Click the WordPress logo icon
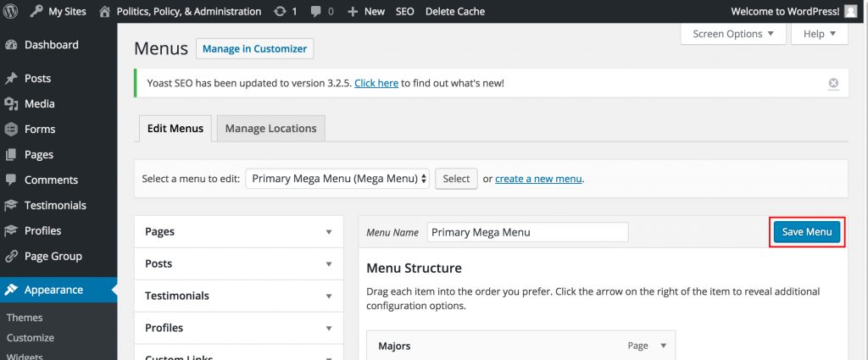Image resolution: width=868 pixels, height=360 pixels. pyautogui.click(x=11, y=11)
